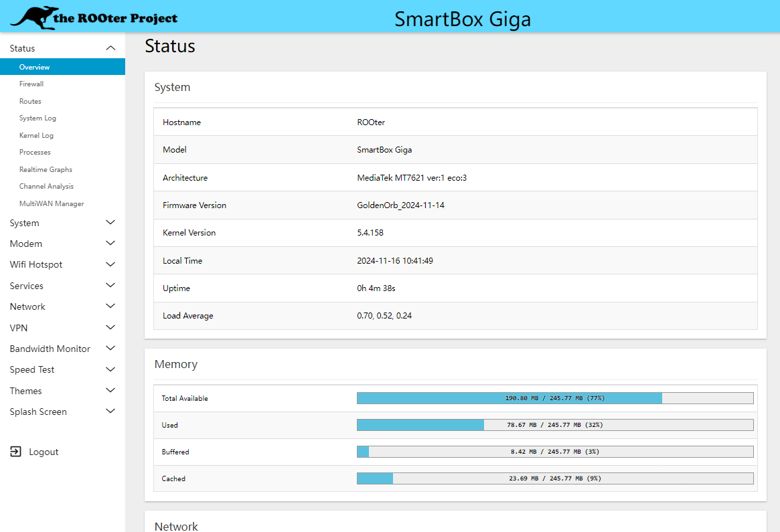The width and height of the screenshot is (780, 532).
Task: Expand the VPN menu chevron
Action: coord(110,328)
